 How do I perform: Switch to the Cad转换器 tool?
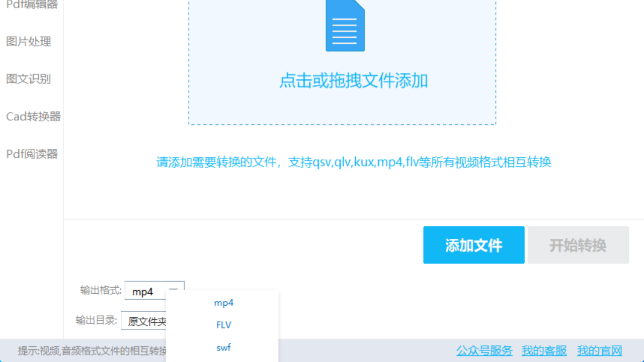click(32, 116)
